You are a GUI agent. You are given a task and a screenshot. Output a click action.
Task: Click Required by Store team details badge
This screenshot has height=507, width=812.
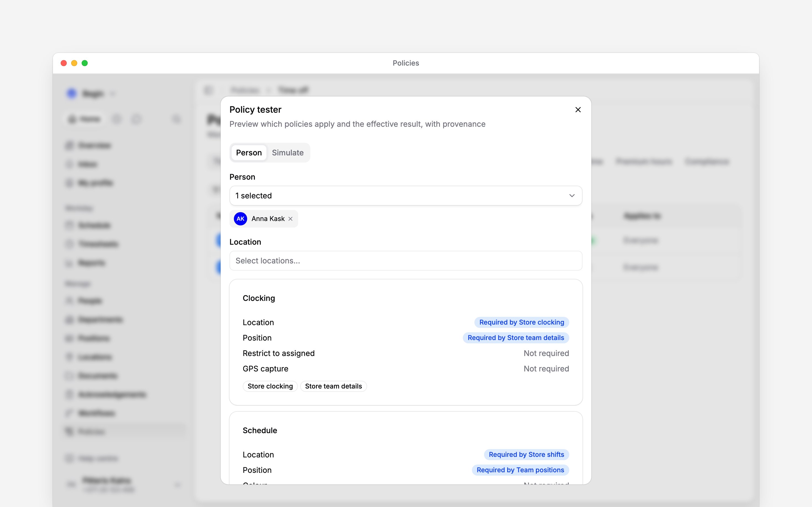click(516, 338)
